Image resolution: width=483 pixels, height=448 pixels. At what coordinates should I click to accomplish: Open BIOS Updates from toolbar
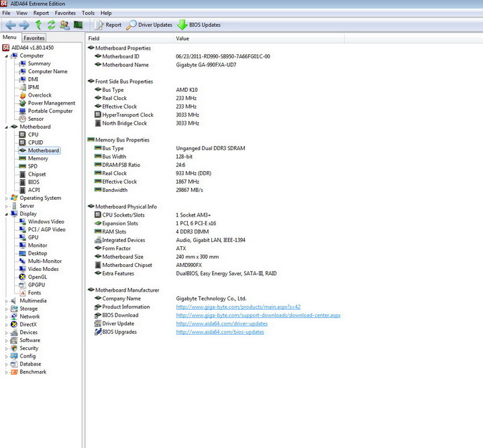(199, 25)
